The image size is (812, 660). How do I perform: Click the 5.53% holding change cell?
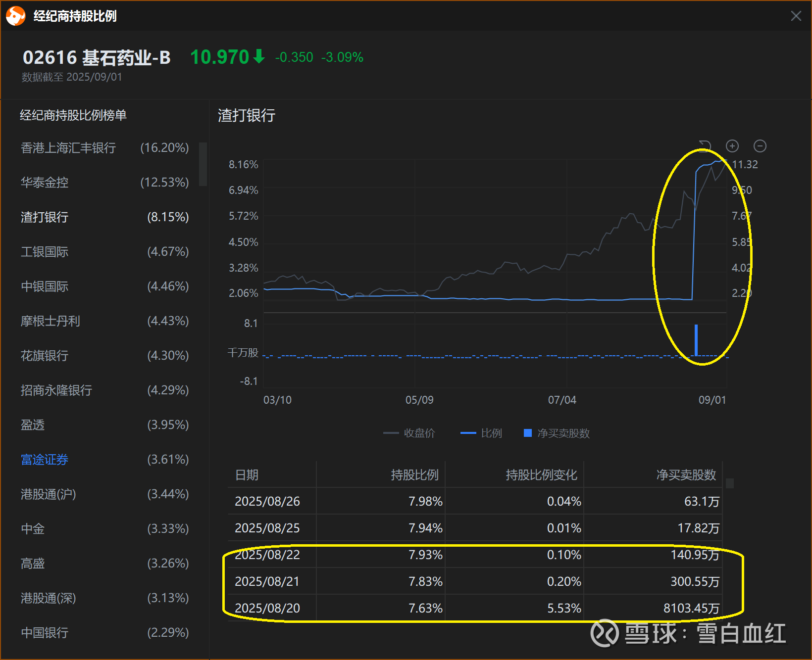564,608
